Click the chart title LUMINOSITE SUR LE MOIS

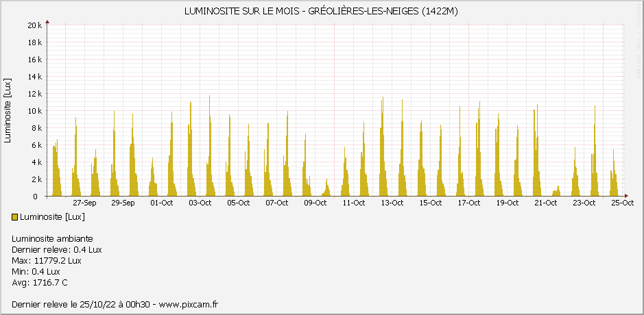point(322,12)
